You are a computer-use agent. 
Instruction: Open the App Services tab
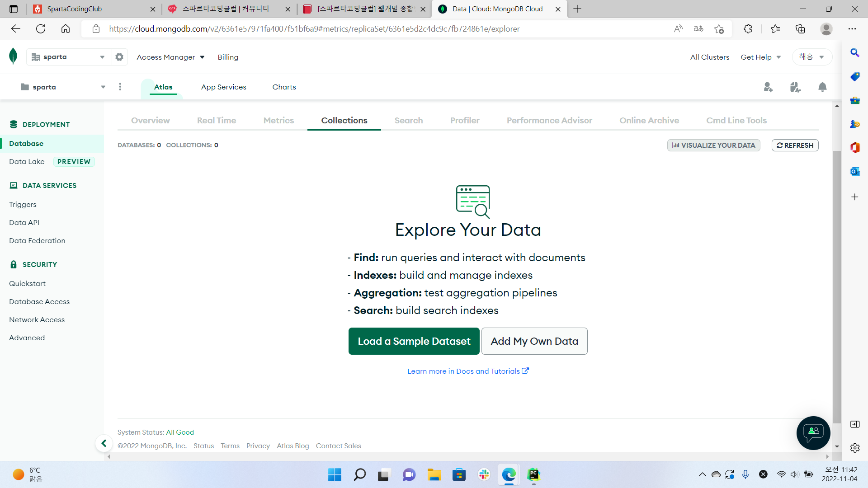pos(224,87)
